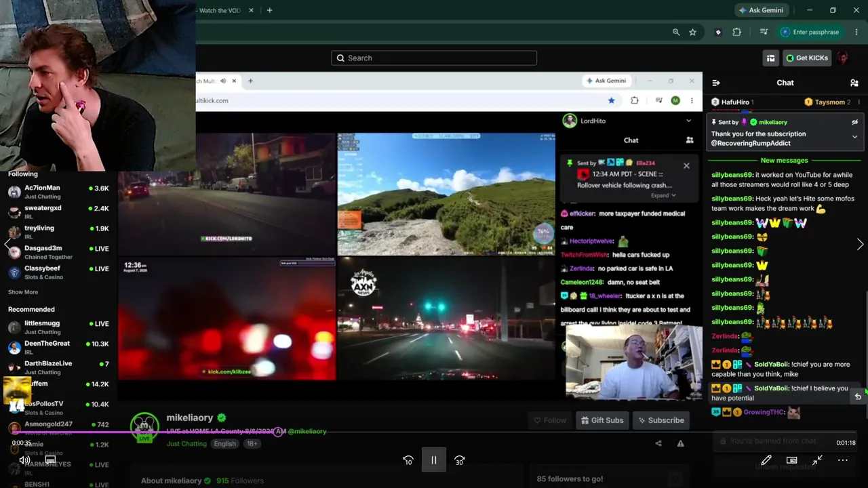Open Extensions icon in inner browser window
The width and height of the screenshot is (868, 488).
click(x=635, y=100)
